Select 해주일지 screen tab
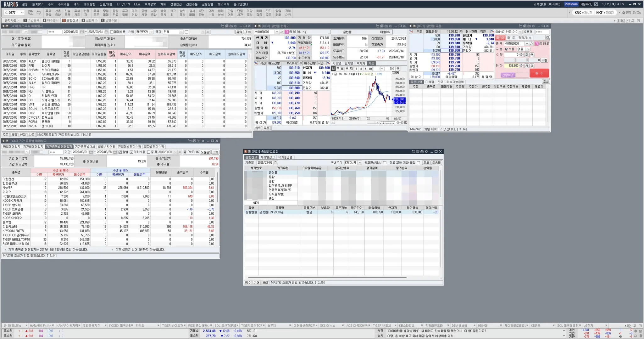The height and width of the screenshot is (339, 644). coord(51,20)
